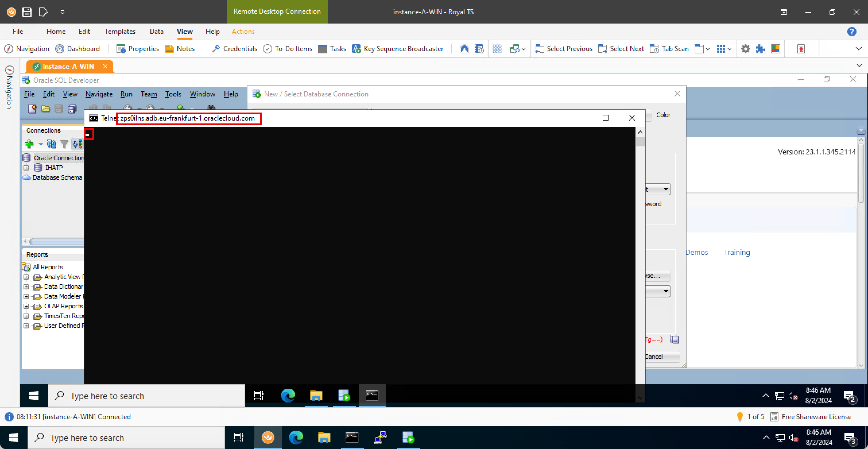Open Credentials in Royal TS toolbar
The width and height of the screenshot is (868, 449).
[235, 49]
